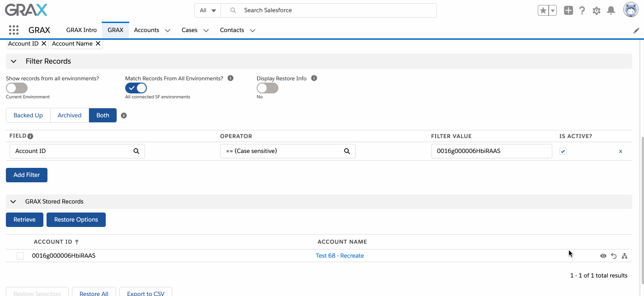Open the Test 68 - Recreate link
Viewport: 644px width, 296px height.
[339, 256]
